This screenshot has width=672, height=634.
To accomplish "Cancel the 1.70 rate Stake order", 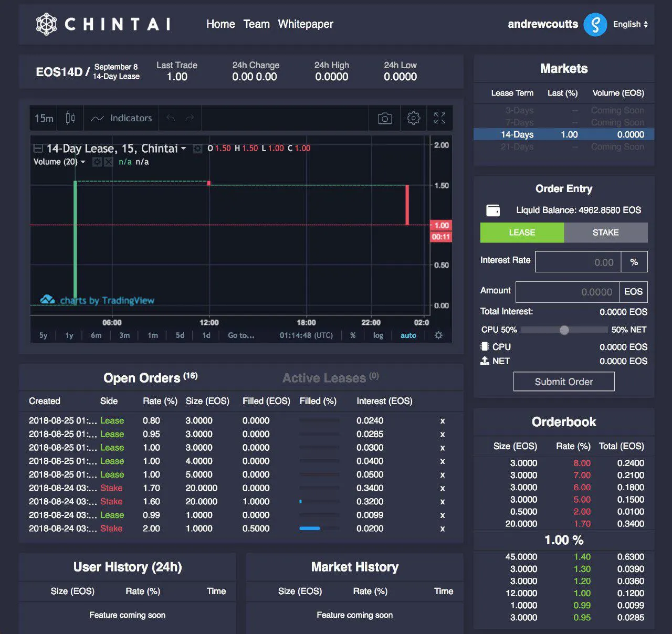I will tap(443, 488).
